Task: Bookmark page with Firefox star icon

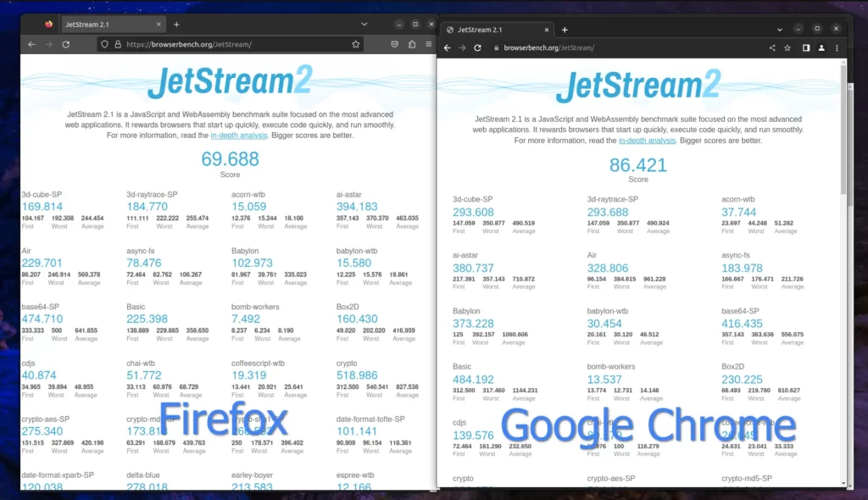Action: [355, 44]
